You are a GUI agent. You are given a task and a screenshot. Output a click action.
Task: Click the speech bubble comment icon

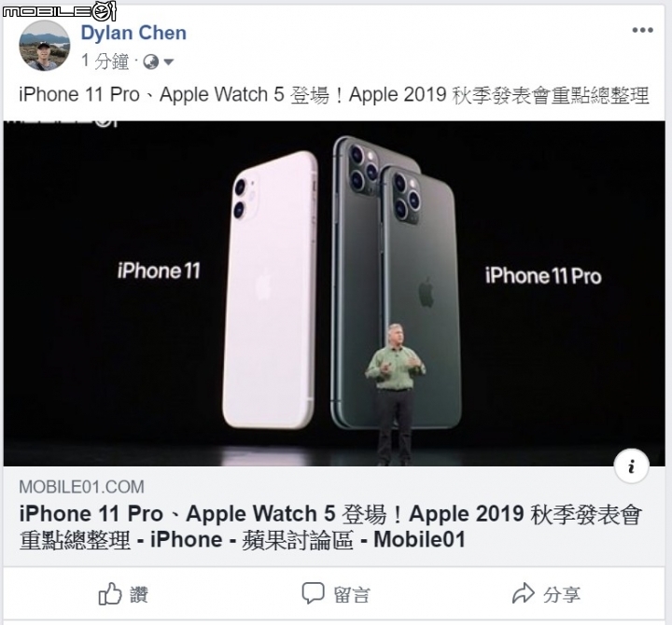click(313, 593)
